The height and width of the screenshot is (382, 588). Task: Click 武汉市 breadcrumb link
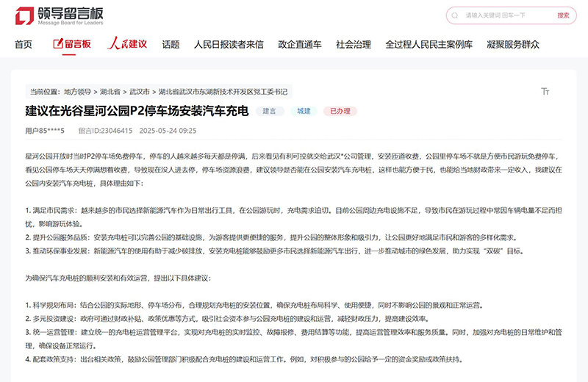pyautogui.click(x=140, y=92)
